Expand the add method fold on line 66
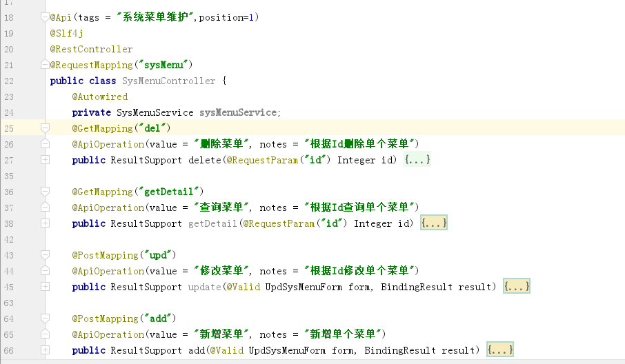This screenshot has width=625, height=364. click(x=45, y=350)
